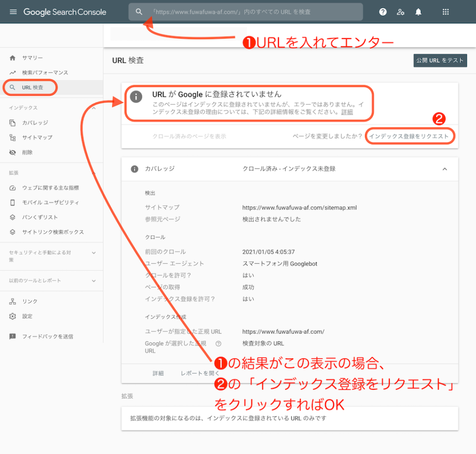Click the Google Search Console logo
This screenshot has height=454, width=476.
click(x=65, y=12)
